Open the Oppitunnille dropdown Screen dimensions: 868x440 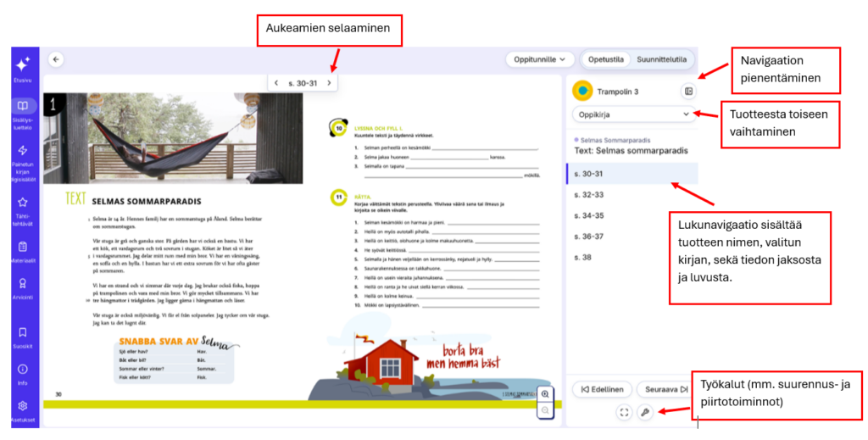(x=540, y=59)
